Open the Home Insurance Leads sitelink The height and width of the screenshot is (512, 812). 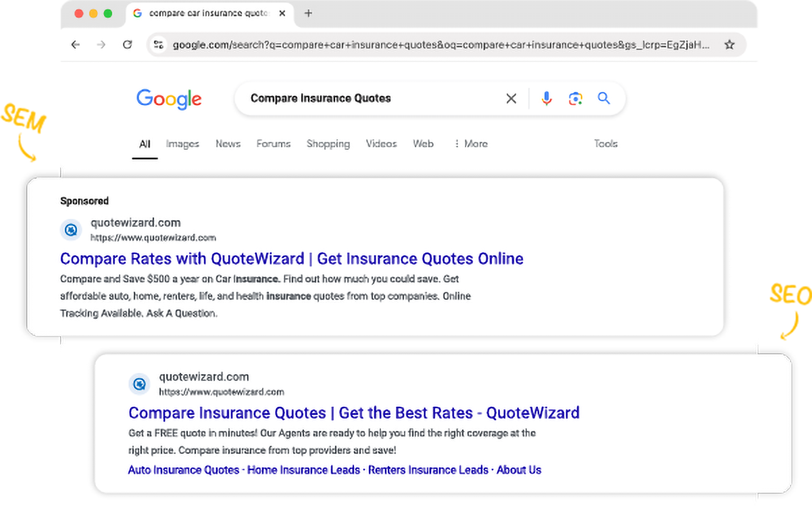[x=304, y=470]
